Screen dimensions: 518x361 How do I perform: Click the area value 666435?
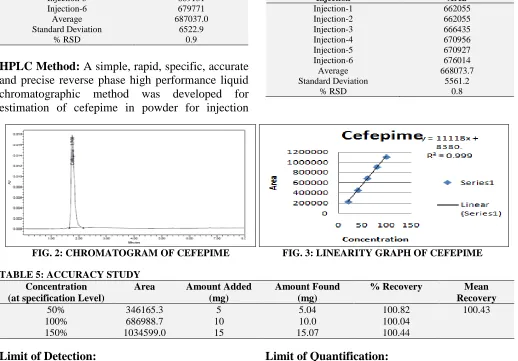[457, 29]
